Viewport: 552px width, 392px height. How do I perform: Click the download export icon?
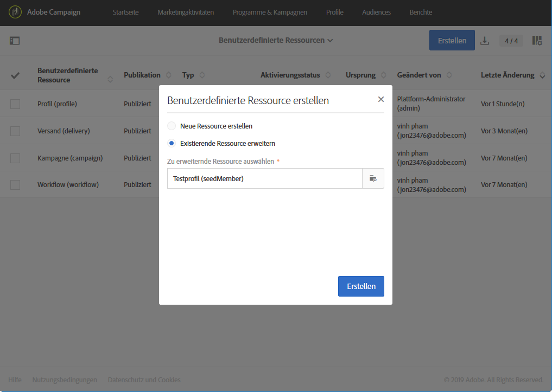[x=485, y=41]
